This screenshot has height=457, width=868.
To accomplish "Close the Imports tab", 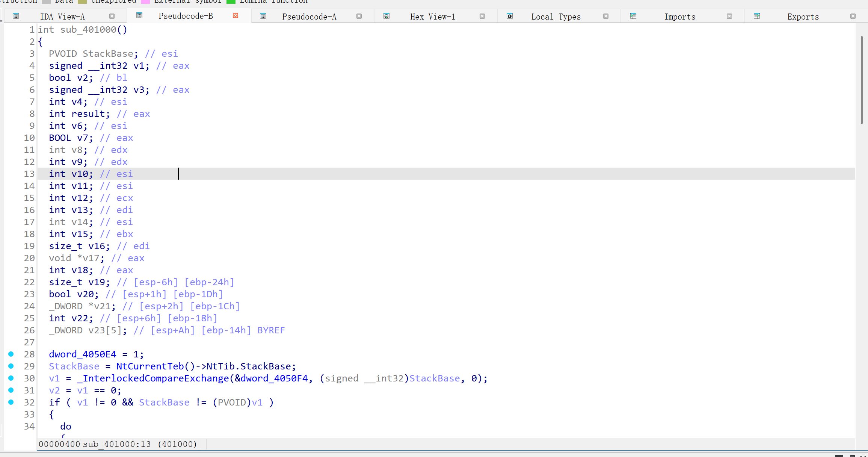I will tap(729, 16).
